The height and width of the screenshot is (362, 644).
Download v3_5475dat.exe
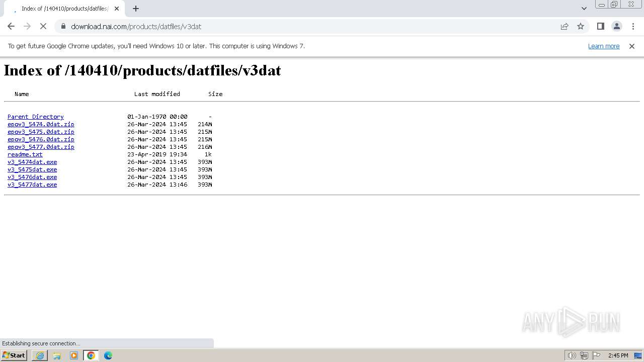(x=32, y=169)
